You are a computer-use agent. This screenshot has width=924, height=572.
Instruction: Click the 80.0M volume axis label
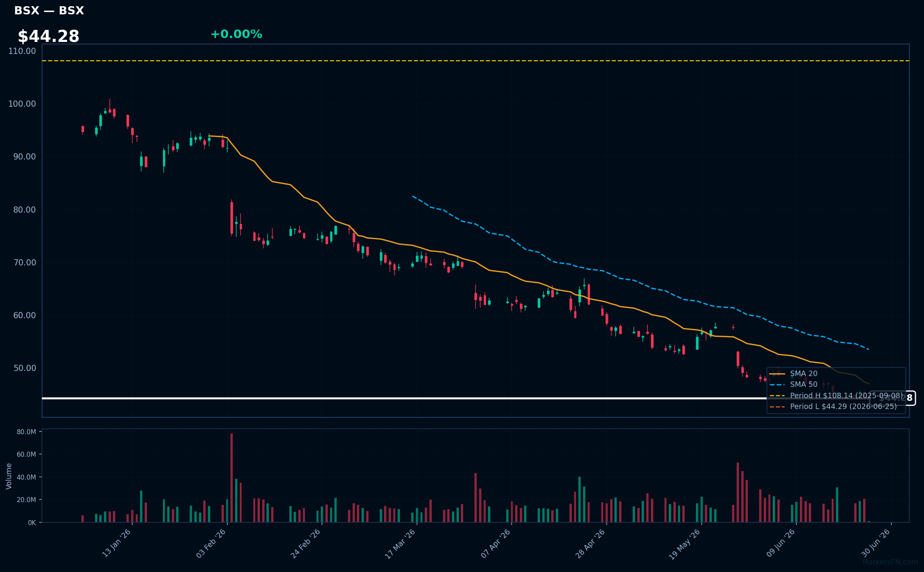(26, 432)
